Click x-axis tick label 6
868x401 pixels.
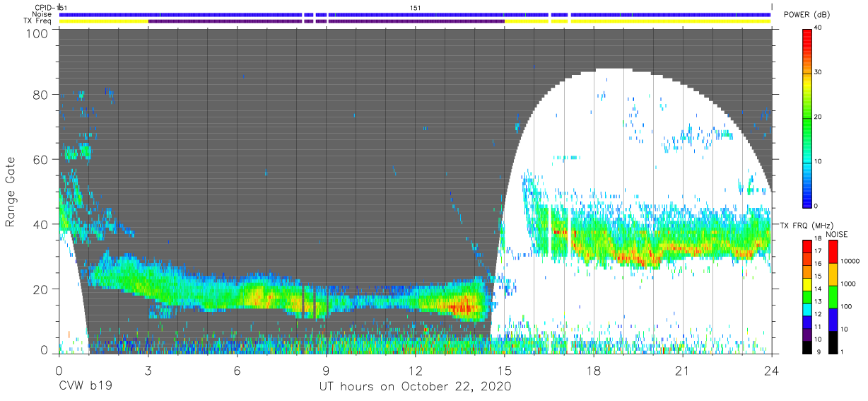tap(237, 371)
